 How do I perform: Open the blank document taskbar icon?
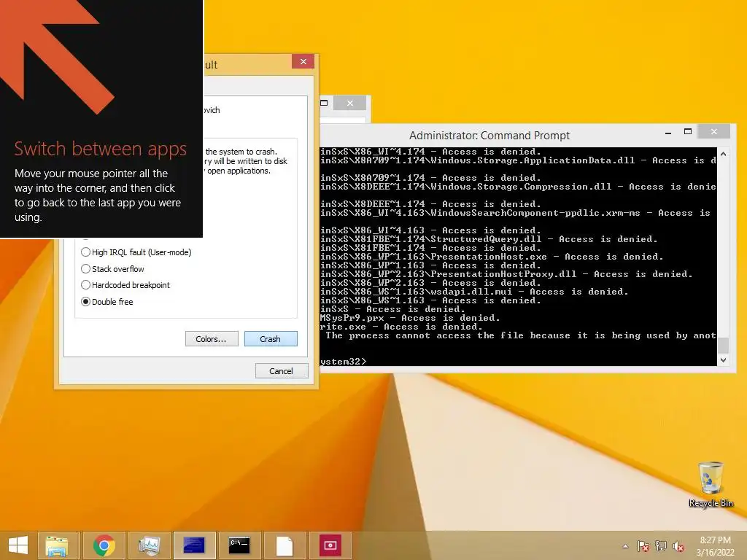point(285,545)
